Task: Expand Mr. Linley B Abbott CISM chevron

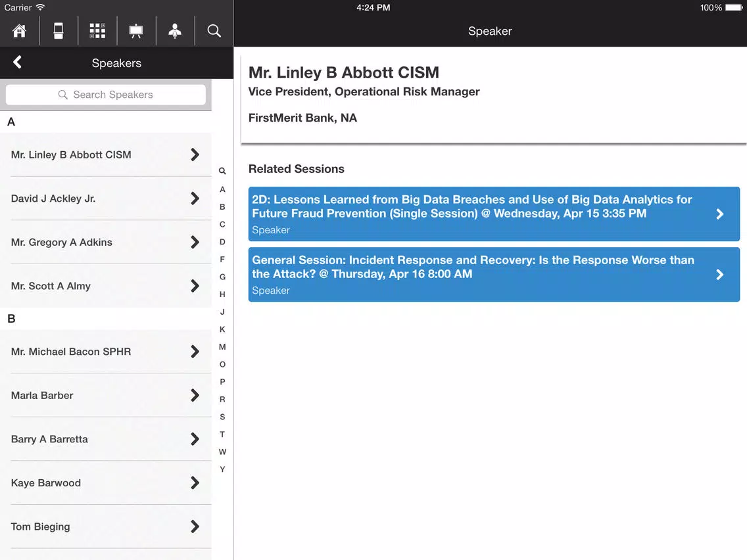Action: (x=195, y=154)
